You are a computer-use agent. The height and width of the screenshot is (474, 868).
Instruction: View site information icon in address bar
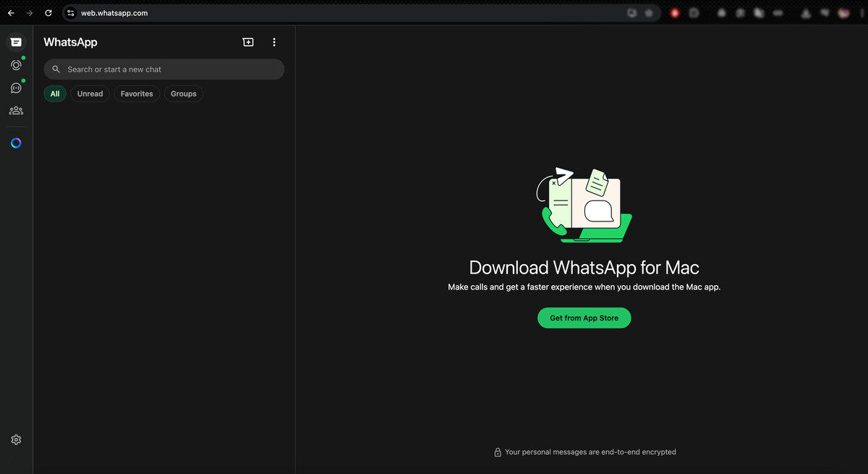pyautogui.click(x=71, y=13)
